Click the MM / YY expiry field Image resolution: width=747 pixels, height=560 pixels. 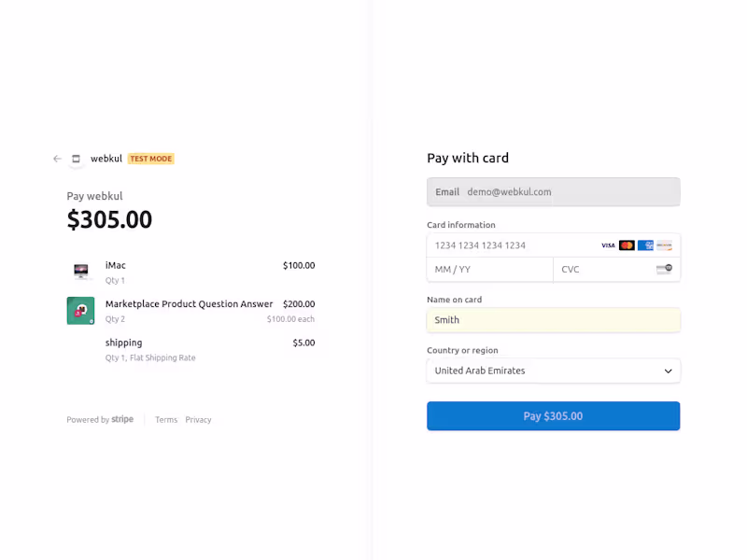[x=489, y=270]
